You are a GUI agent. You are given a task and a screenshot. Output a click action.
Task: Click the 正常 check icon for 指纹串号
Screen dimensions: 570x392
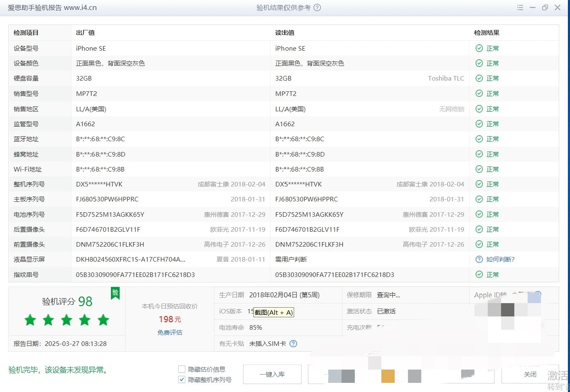(x=479, y=274)
